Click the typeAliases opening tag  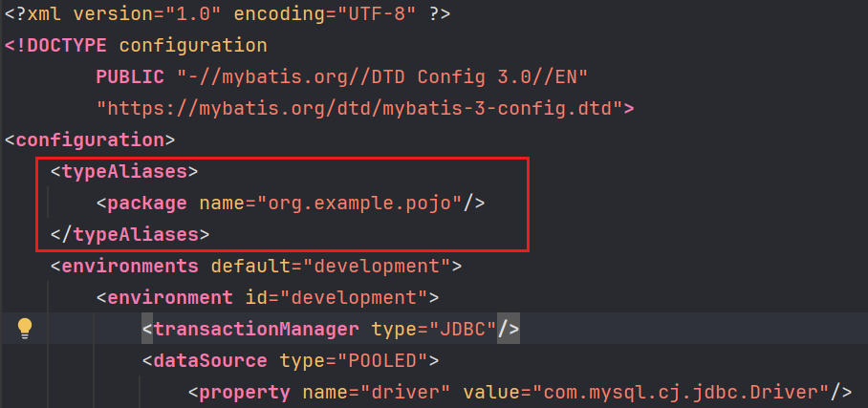(124, 172)
